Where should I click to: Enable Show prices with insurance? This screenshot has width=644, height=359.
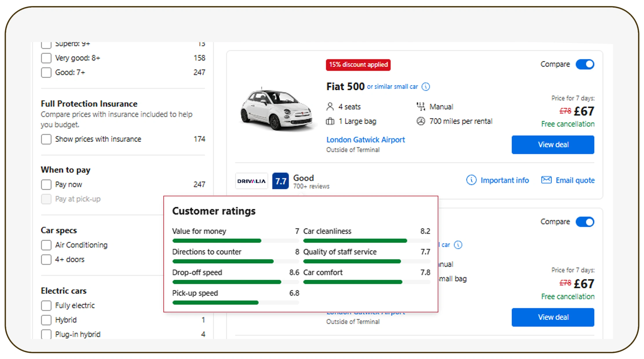pos(46,139)
